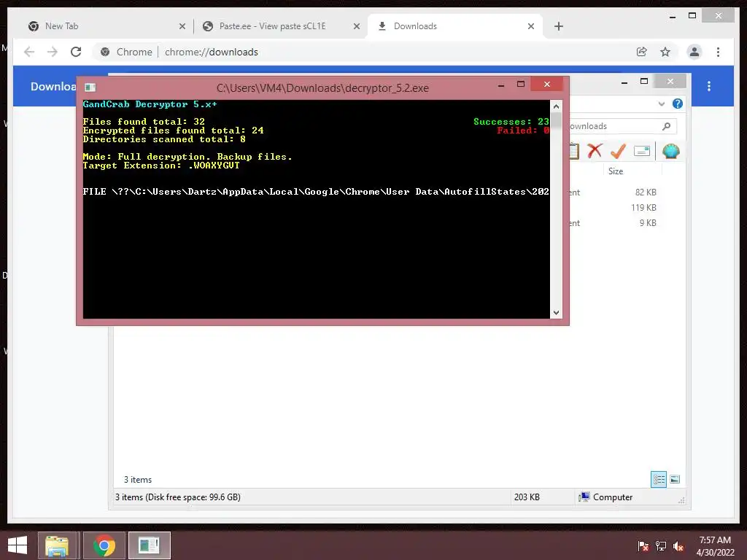747x560 pixels.
Task: Switch to the New Tab tab
Action: pos(107,26)
